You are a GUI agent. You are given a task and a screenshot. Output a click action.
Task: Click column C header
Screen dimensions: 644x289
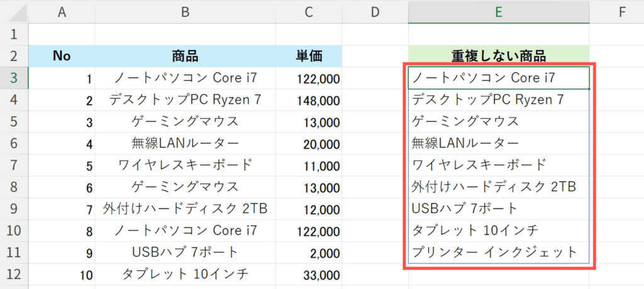[x=309, y=11]
